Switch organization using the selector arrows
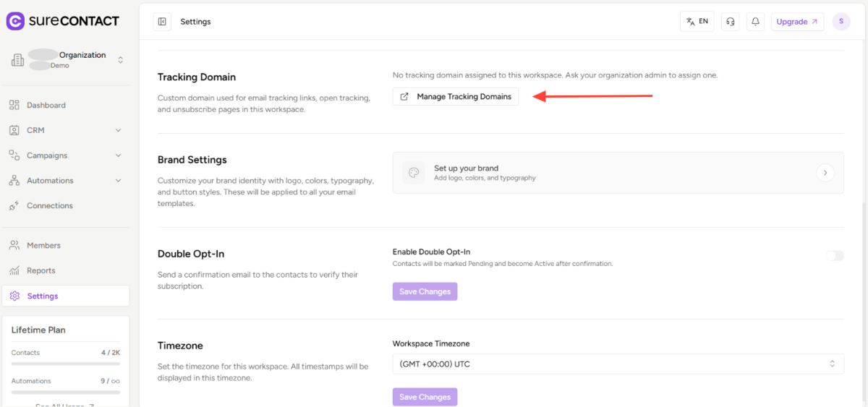The width and height of the screenshot is (868, 407). coord(120,60)
